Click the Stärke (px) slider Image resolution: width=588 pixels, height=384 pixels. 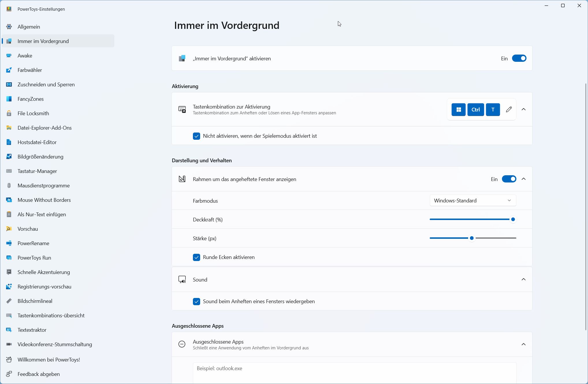[472, 238]
